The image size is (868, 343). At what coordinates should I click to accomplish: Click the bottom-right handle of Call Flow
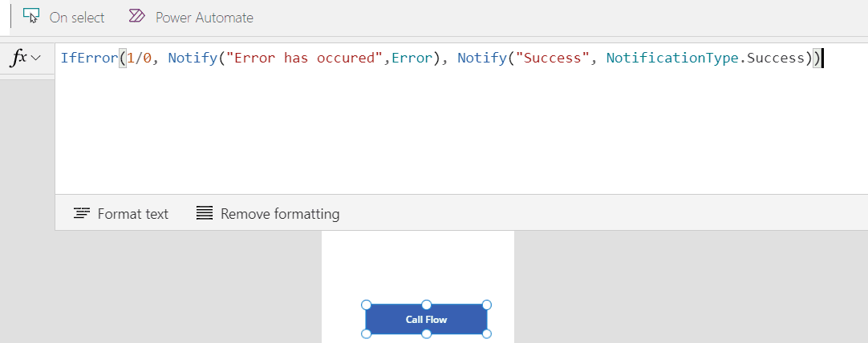click(x=487, y=333)
